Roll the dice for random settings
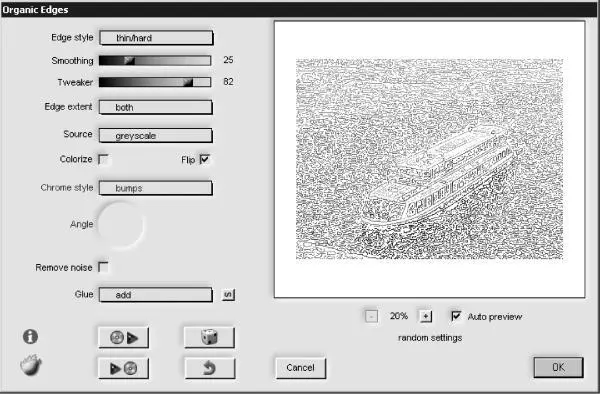Viewport: 600px width, 394px height. click(x=209, y=337)
